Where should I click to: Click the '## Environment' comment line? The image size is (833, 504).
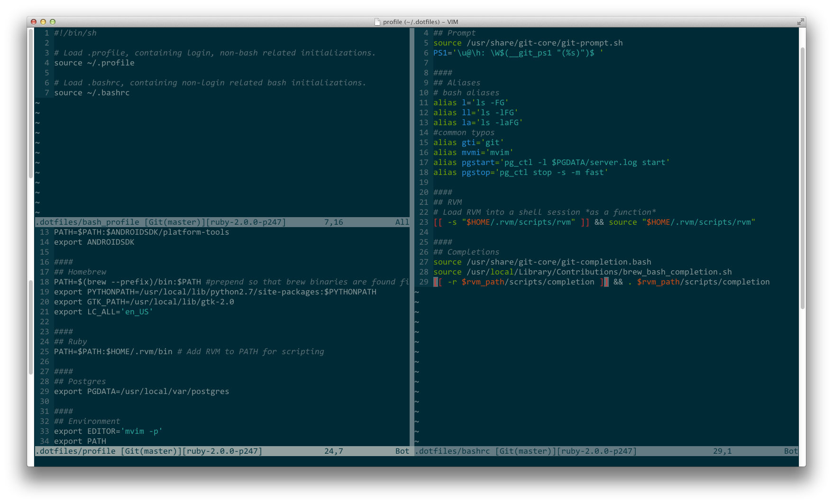pos(87,421)
